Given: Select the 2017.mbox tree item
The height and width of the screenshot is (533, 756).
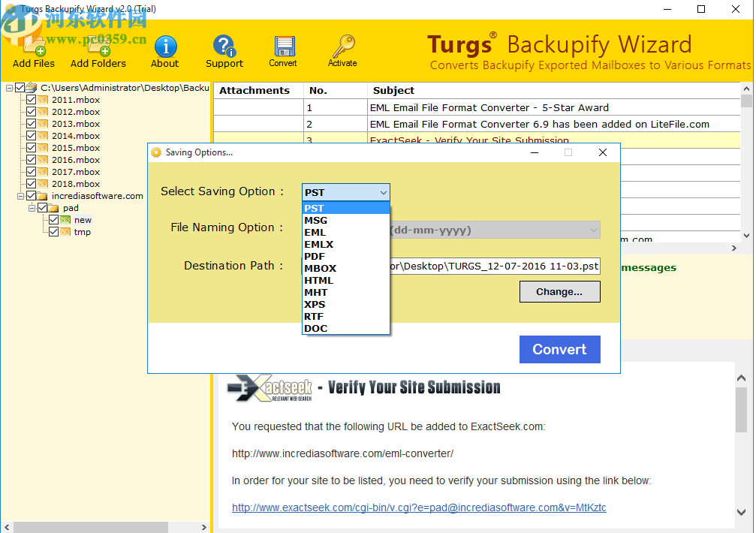Looking at the screenshot, I should point(76,172).
